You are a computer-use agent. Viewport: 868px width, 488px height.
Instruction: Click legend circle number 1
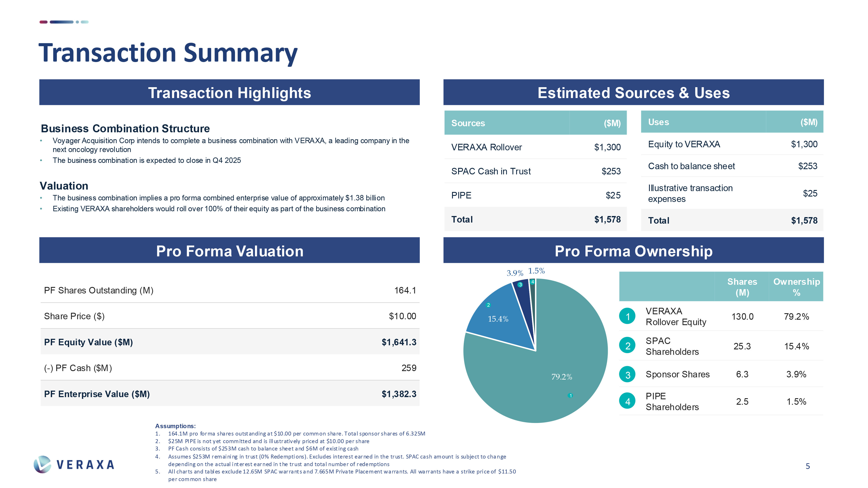(x=627, y=316)
